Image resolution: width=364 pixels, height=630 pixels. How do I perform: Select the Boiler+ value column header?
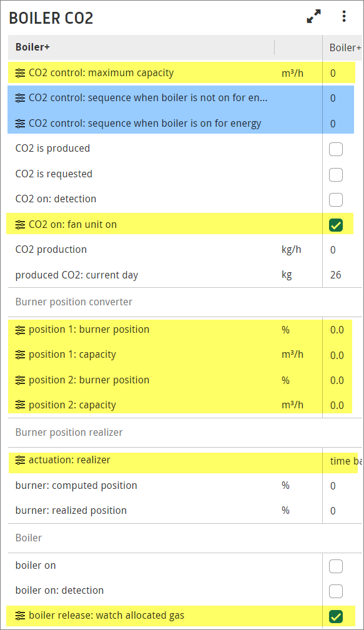pyautogui.click(x=345, y=48)
